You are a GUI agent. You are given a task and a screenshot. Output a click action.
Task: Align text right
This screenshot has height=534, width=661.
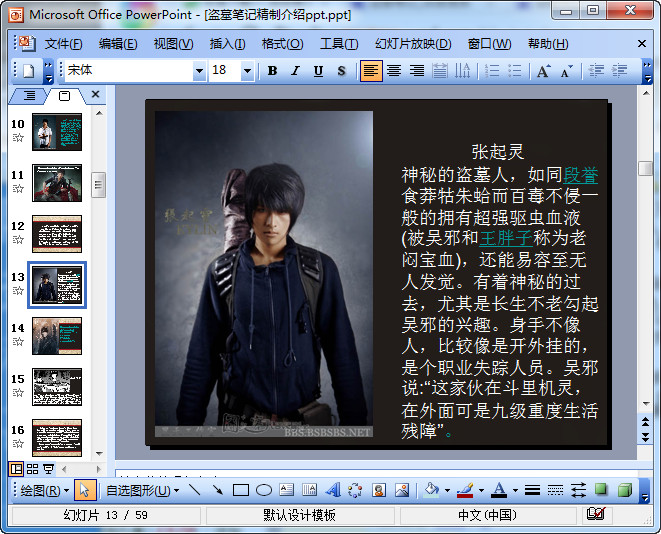(x=417, y=71)
